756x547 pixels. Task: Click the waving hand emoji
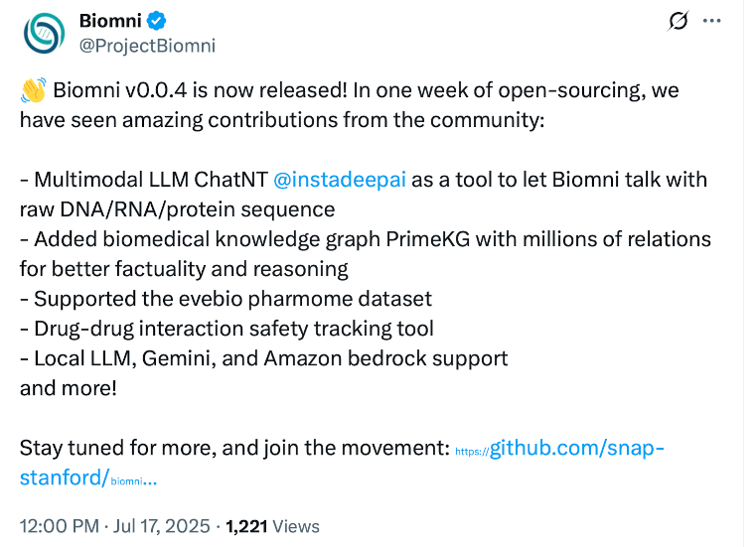(x=33, y=91)
